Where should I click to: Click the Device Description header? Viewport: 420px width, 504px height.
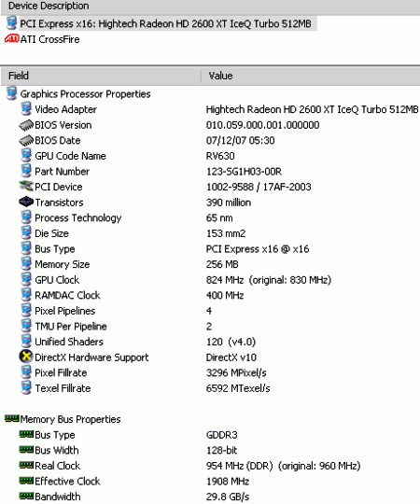click(211, 7)
